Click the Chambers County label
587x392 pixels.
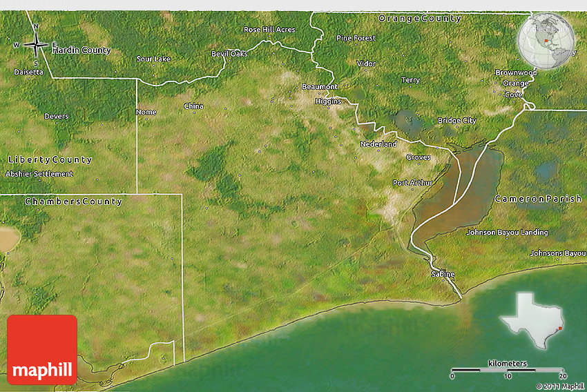point(73,202)
